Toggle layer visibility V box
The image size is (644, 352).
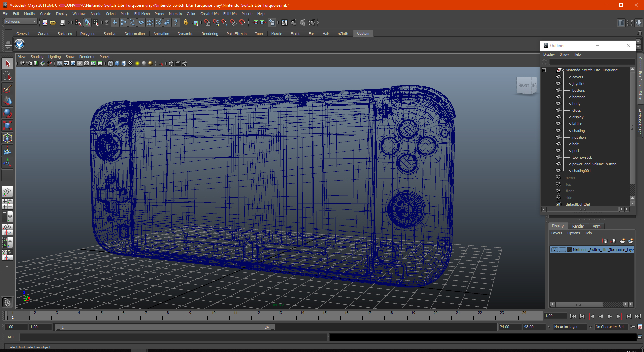click(555, 250)
